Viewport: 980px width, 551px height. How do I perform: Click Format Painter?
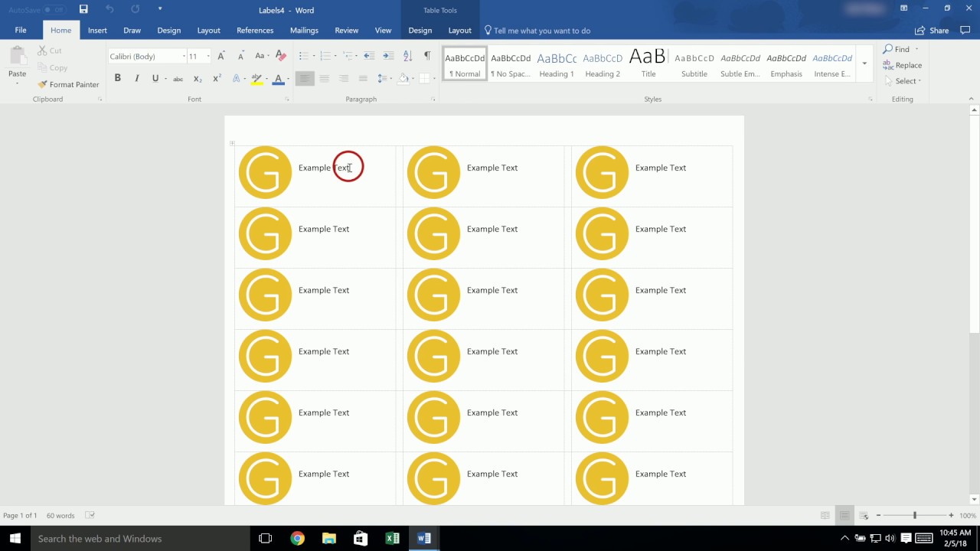point(69,84)
